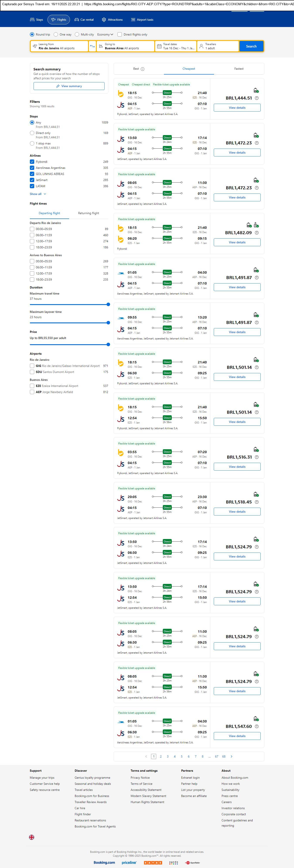Click the Leaving from input field
The width and height of the screenshot is (294, 868).
(x=59, y=46)
